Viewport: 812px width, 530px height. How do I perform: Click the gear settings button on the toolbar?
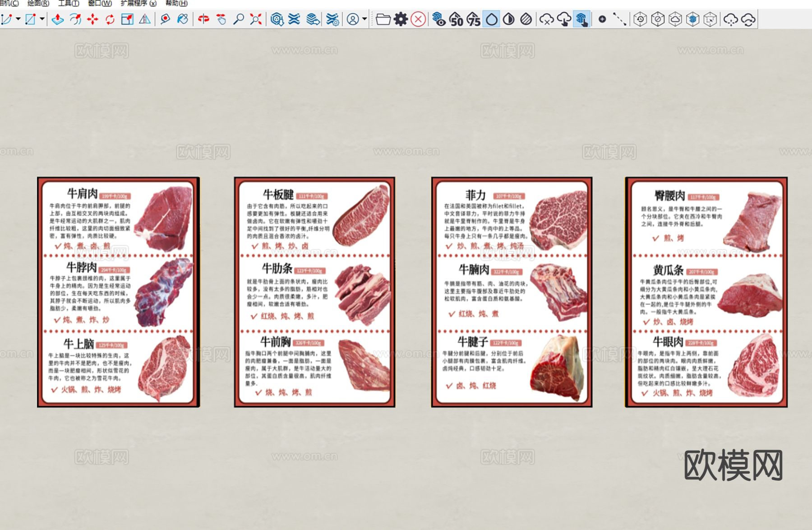click(x=401, y=19)
